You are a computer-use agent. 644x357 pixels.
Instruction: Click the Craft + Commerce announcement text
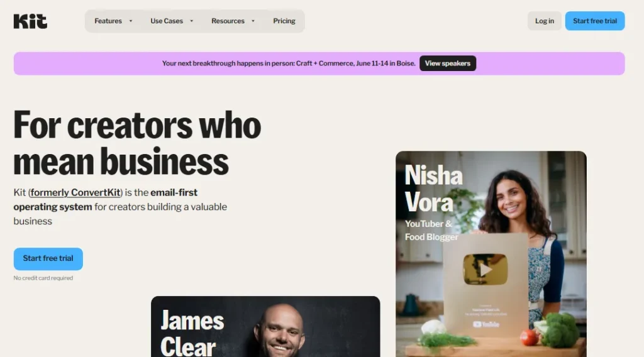pyautogui.click(x=289, y=63)
